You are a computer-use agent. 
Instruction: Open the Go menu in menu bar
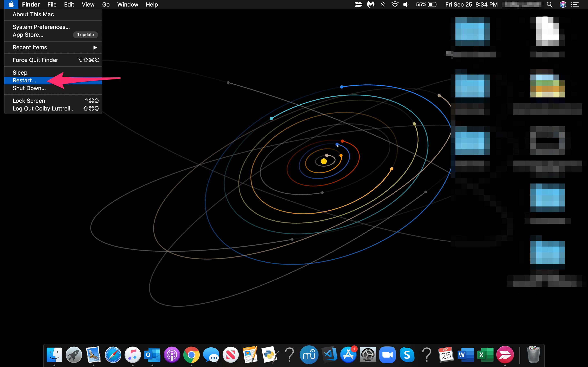pos(106,5)
